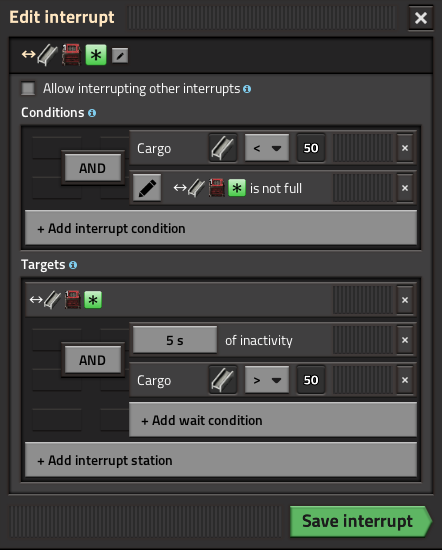Click the rename pencil icon beside interrupt name
442x550 pixels.
pos(120,56)
